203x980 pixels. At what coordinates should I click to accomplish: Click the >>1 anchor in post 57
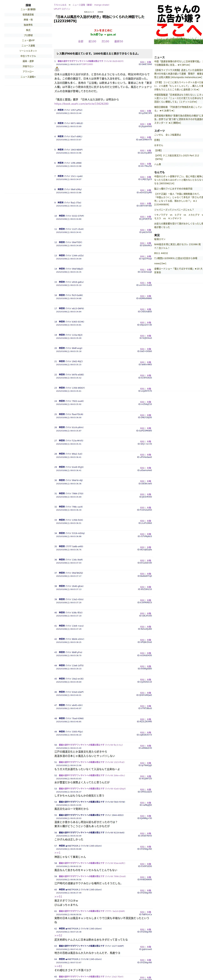coord(57,853)
